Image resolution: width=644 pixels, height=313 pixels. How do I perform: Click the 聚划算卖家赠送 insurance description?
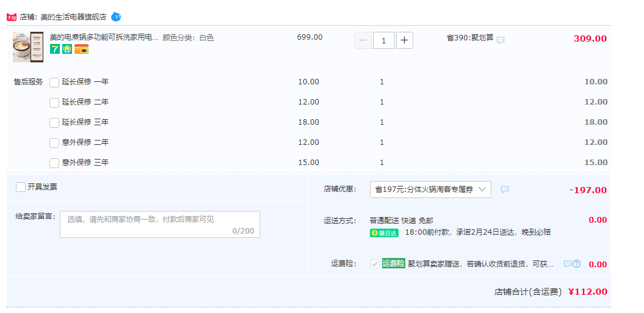[480, 264]
